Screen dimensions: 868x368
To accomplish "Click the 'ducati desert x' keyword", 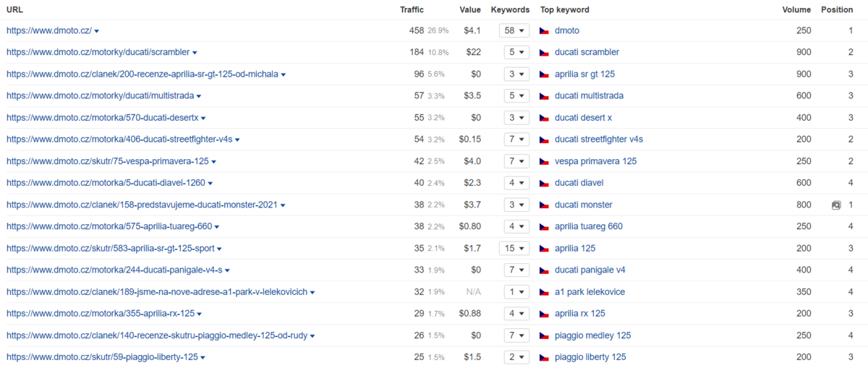I will (583, 118).
